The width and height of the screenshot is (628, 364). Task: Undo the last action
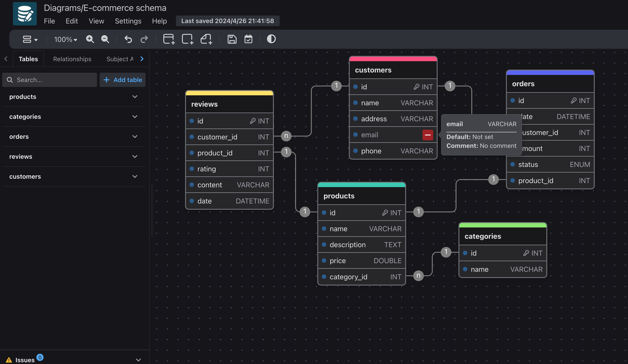pos(128,39)
